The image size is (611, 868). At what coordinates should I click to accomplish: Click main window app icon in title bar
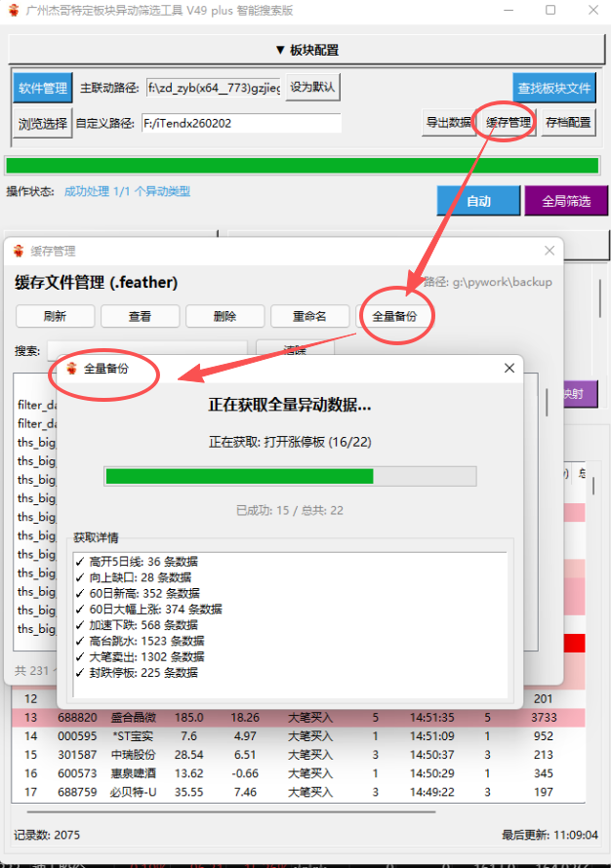14,10
